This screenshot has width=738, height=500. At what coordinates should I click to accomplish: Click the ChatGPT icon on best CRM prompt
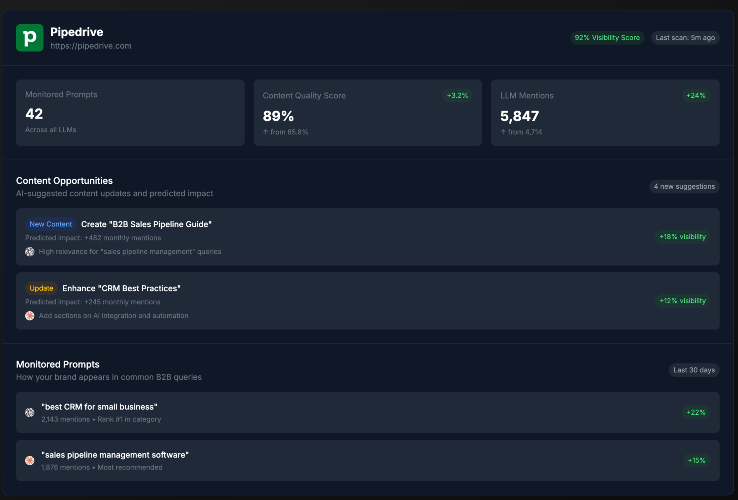click(30, 412)
